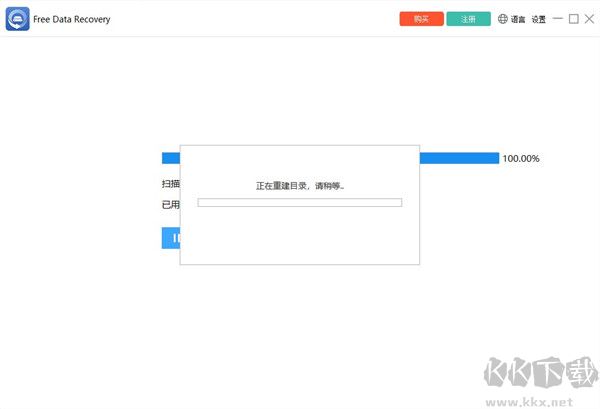Click the rebuilding directory progress bar in dialog
The image size is (600, 409).
(300, 202)
